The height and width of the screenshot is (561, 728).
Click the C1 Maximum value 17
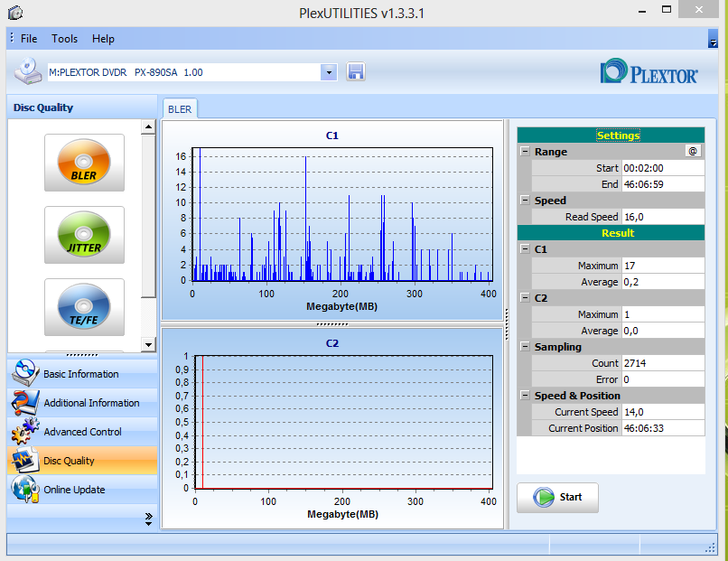tap(663, 266)
